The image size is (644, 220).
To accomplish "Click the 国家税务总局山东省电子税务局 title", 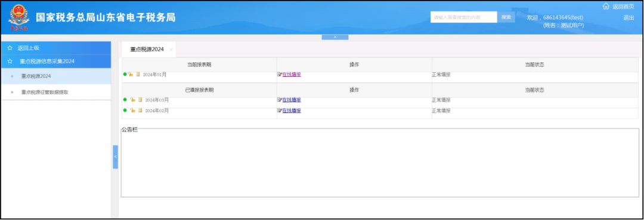I will pyautogui.click(x=106, y=17).
